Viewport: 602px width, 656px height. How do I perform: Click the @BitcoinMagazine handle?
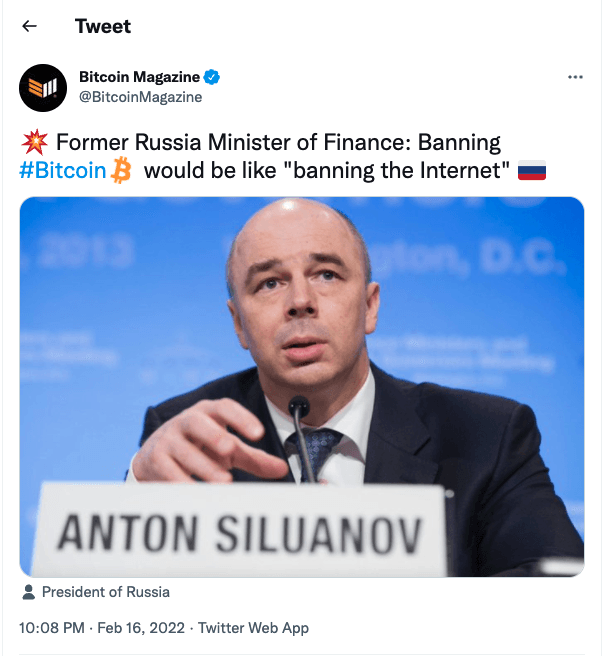(x=140, y=97)
